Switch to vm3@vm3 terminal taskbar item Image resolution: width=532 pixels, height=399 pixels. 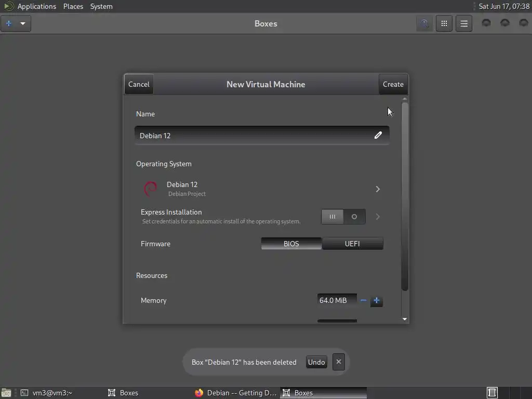point(46,393)
